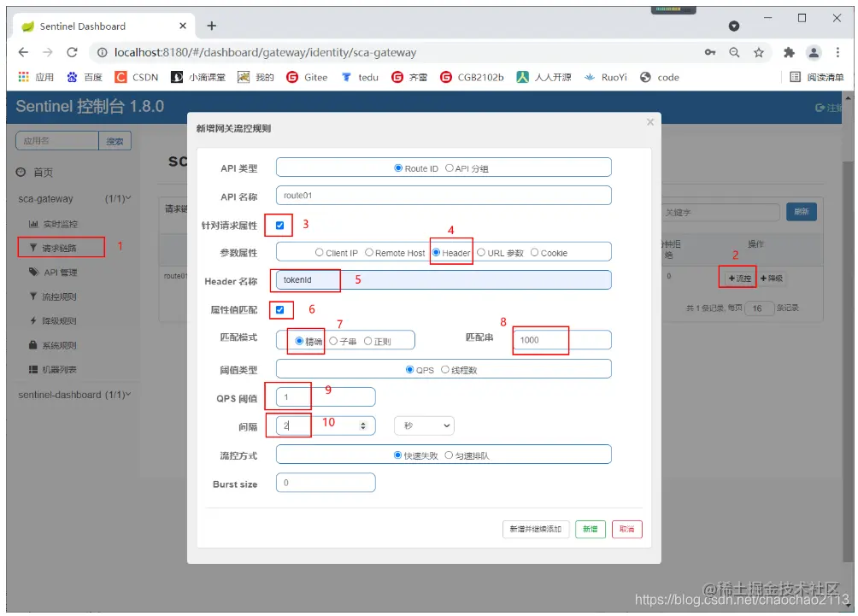Open 请求链路 in the sidebar
The height and width of the screenshot is (616, 858).
click(53, 248)
